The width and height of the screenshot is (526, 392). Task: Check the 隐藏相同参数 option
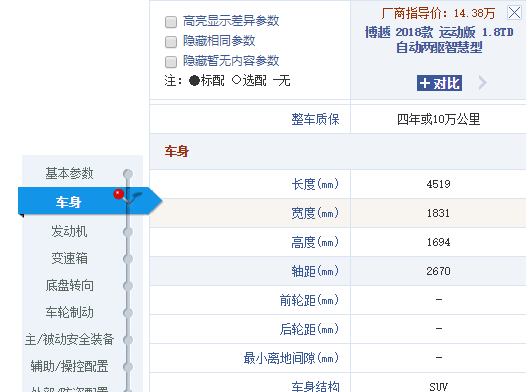pyautogui.click(x=171, y=42)
